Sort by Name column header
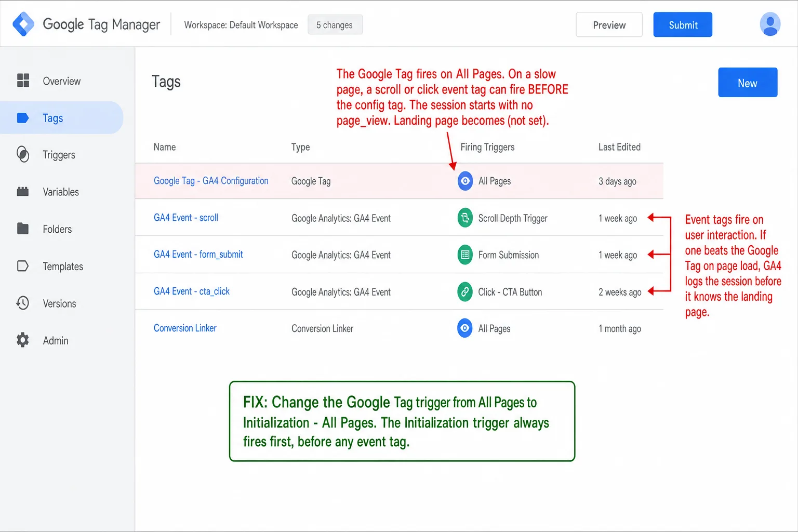Viewport: 798px width, 532px height. click(x=165, y=147)
